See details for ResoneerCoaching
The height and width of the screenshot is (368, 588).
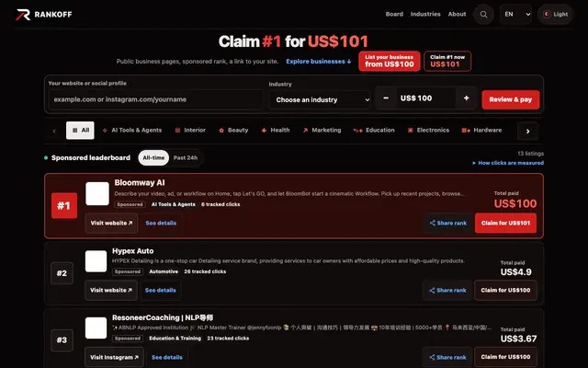[x=167, y=357]
